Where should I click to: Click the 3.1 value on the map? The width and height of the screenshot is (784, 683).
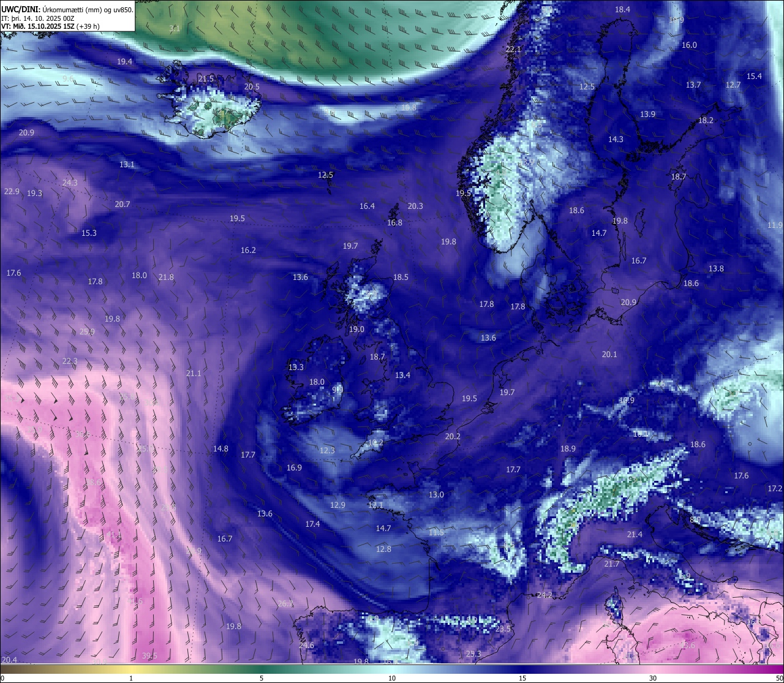click(x=175, y=29)
